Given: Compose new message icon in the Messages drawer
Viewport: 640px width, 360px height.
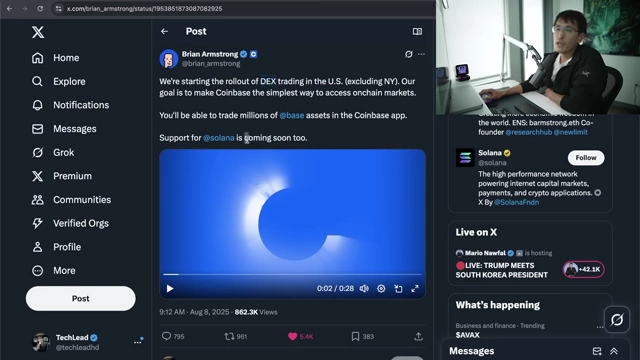Looking at the screenshot, I should point(597,351).
